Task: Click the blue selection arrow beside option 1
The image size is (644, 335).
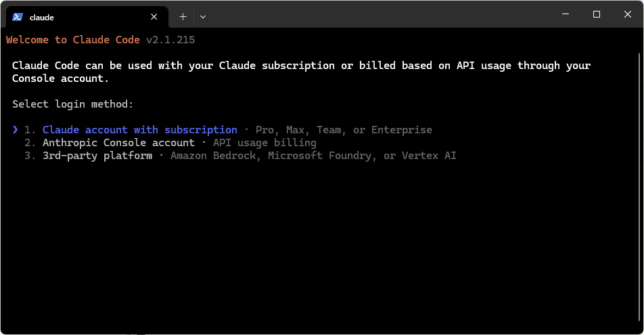Action: (15, 130)
